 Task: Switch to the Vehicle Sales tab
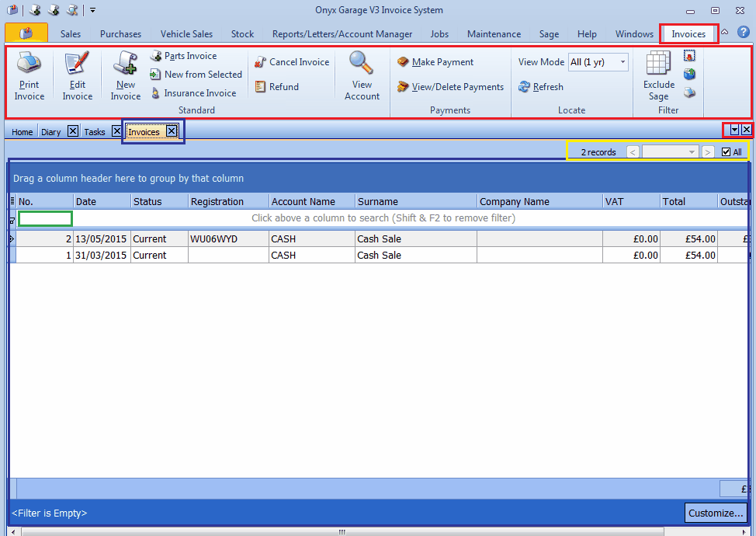(186, 33)
